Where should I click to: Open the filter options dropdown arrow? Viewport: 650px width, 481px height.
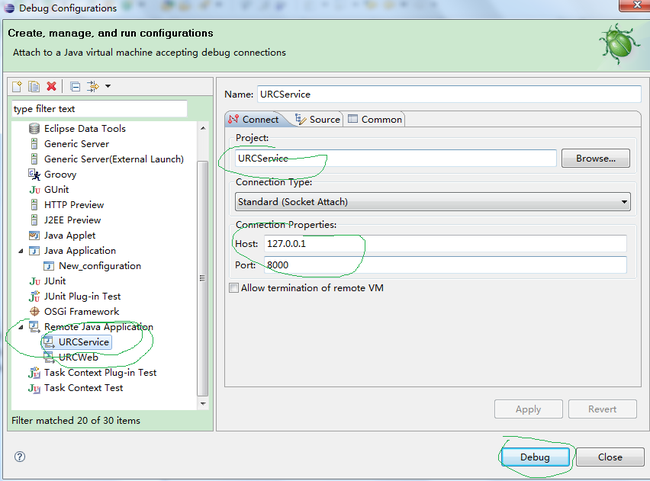tap(108, 86)
